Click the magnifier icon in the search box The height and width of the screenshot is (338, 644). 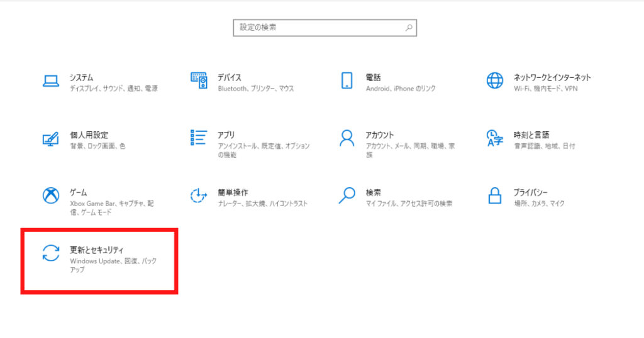click(x=409, y=28)
